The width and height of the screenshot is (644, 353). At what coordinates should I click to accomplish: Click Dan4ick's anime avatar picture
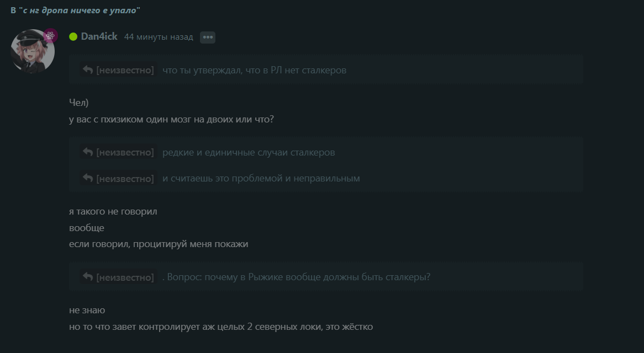pos(33,51)
